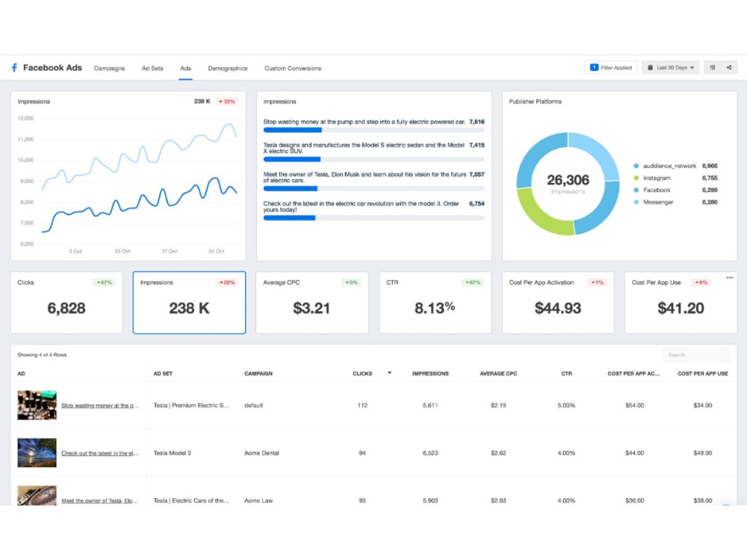Sort by the IMPRESSIONS column header

[430, 374]
